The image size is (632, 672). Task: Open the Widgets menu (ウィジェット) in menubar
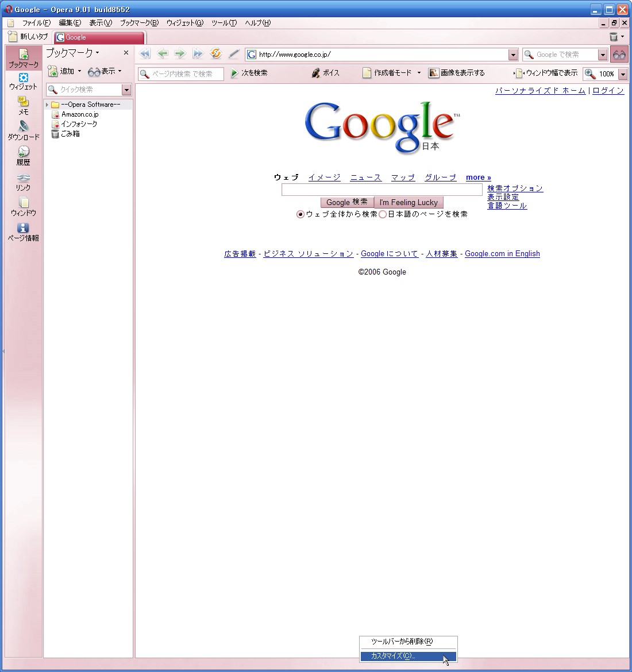[x=185, y=23]
